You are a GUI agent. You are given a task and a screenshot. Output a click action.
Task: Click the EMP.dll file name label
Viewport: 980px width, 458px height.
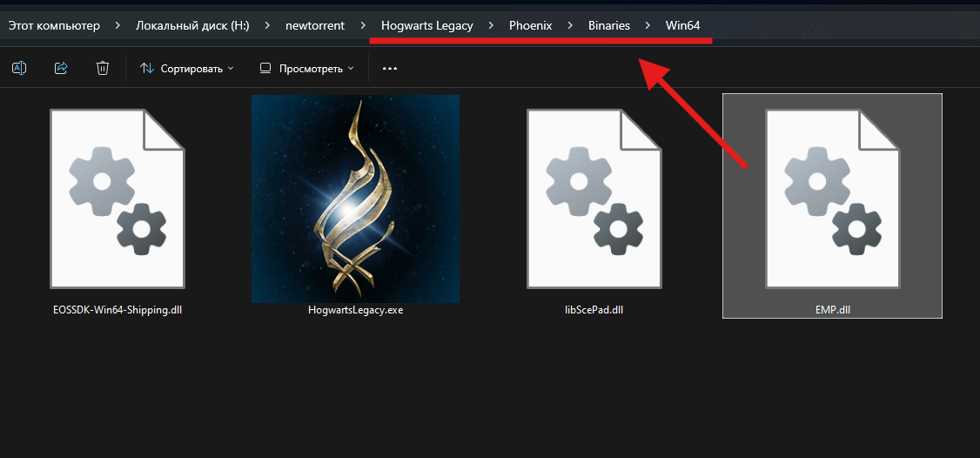click(x=833, y=310)
